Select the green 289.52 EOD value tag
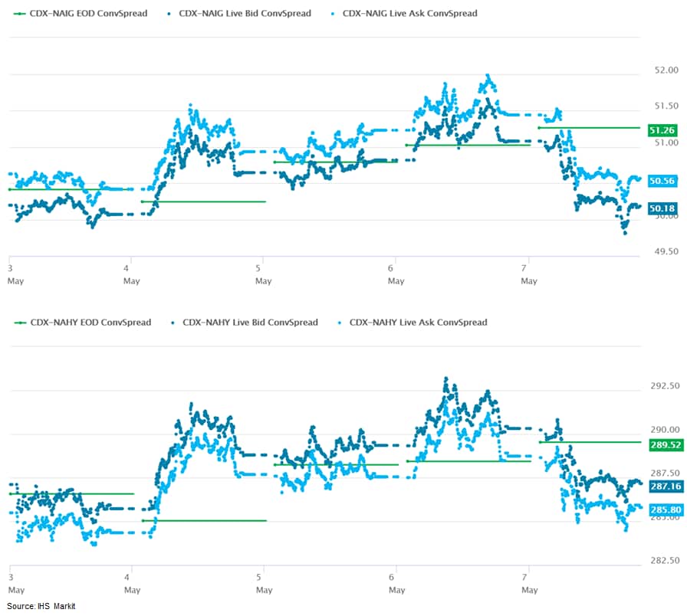Screen dimensions: 687x616 [664, 444]
